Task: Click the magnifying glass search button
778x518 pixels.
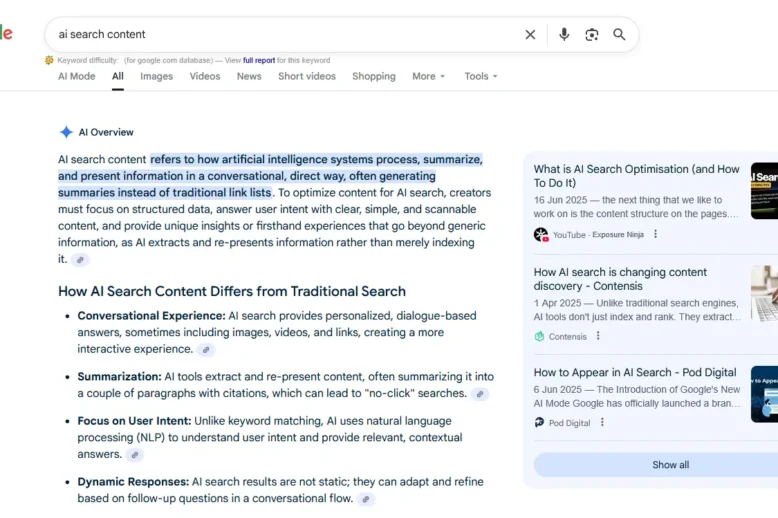Action: click(619, 34)
